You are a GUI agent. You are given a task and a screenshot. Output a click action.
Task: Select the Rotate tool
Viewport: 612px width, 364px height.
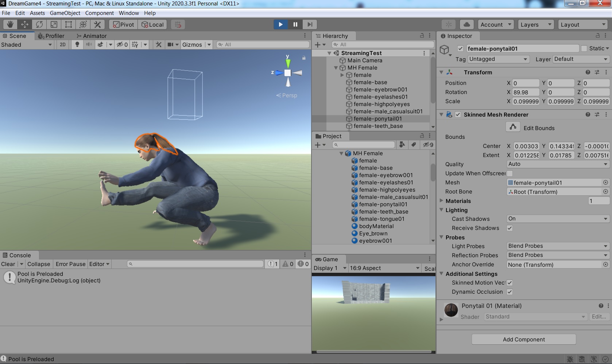tap(39, 24)
